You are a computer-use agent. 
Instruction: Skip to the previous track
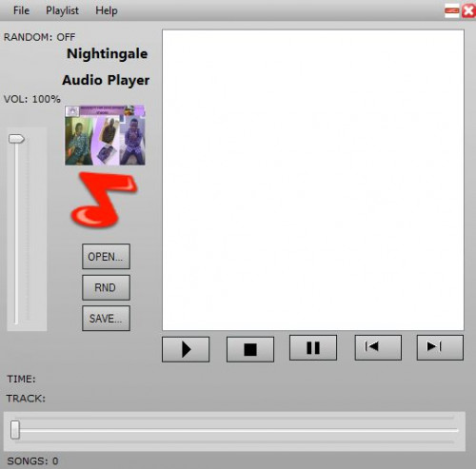click(x=378, y=347)
